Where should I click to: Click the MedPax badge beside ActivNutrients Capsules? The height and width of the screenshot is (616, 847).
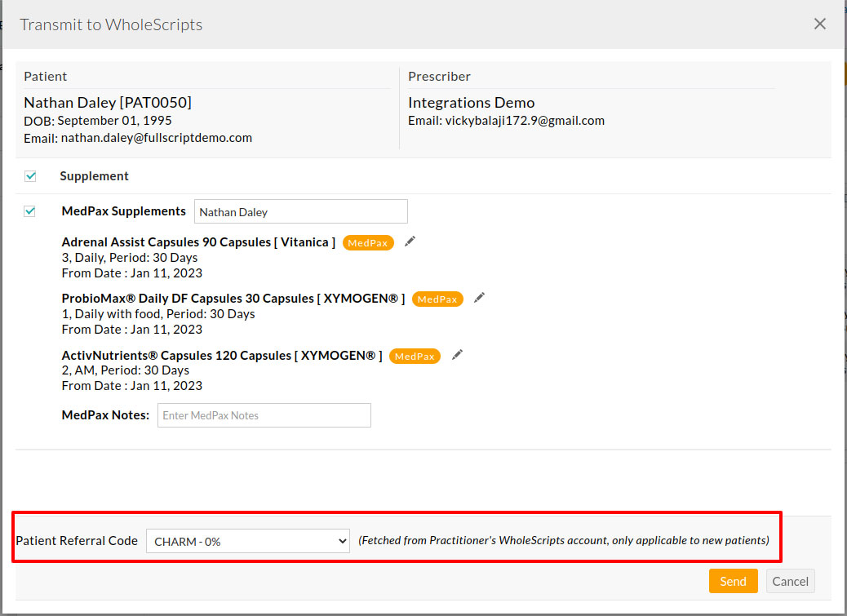(x=415, y=356)
